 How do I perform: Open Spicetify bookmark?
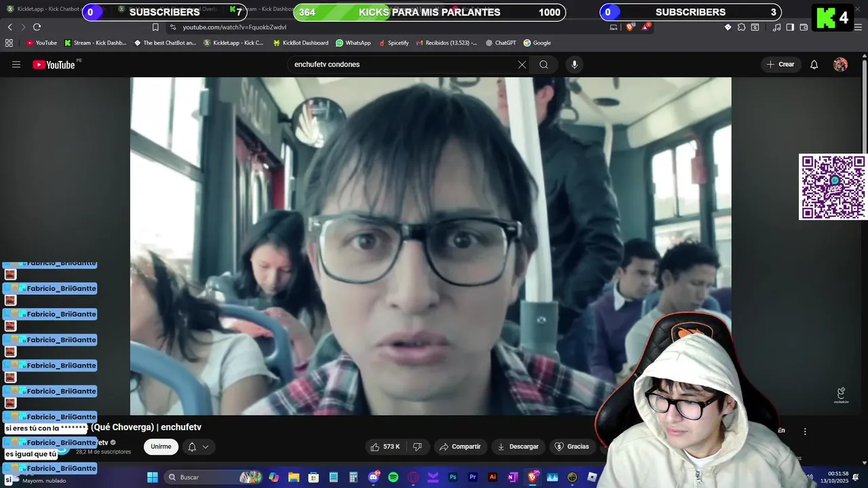tap(393, 43)
